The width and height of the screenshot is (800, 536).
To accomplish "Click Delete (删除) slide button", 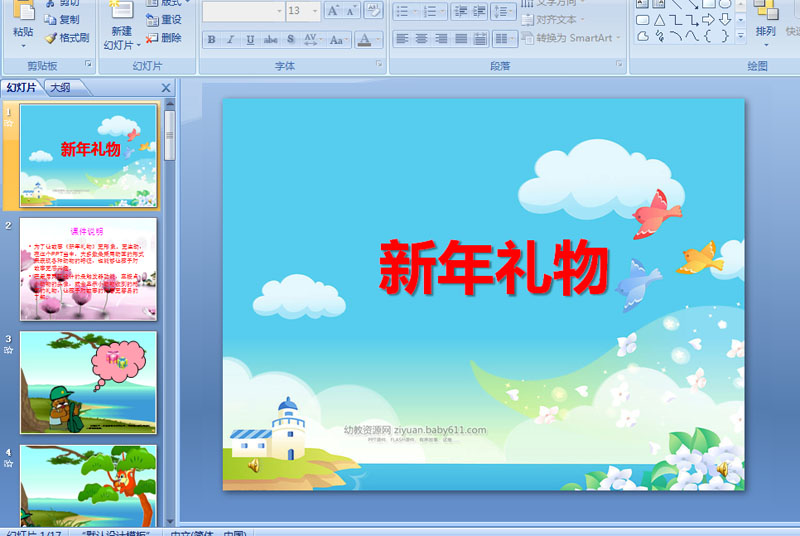I will pyautogui.click(x=163, y=38).
